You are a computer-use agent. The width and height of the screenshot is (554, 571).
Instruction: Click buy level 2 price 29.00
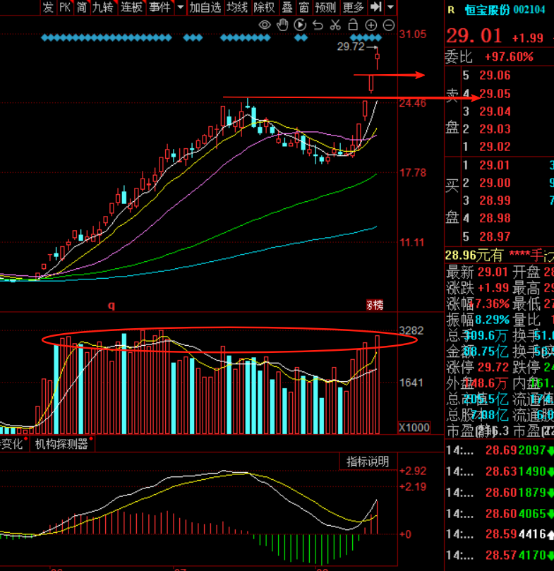click(x=495, y=183)
